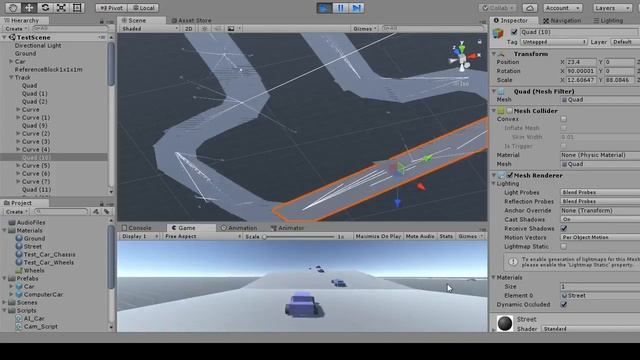Switch to the Navigation tab

562,20
